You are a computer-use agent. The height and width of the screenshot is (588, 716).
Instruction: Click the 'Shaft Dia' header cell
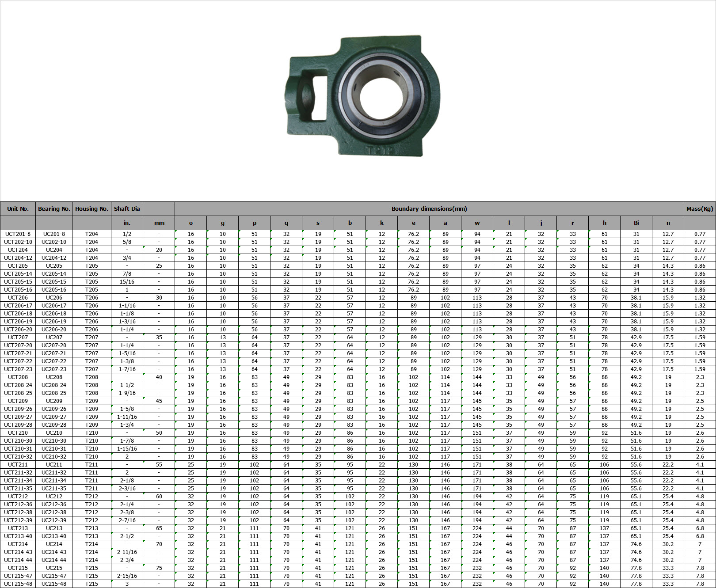127,209
